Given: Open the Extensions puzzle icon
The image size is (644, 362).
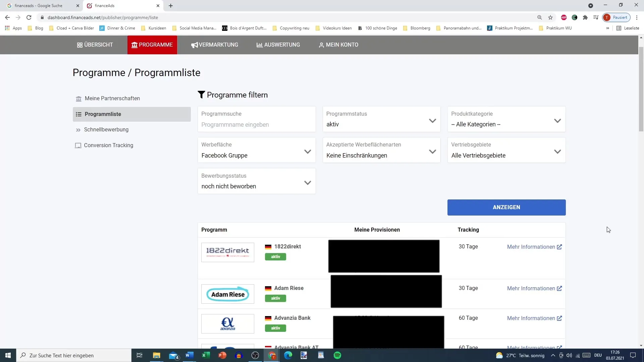Looking at the screenshot, I should coord(585,17).
